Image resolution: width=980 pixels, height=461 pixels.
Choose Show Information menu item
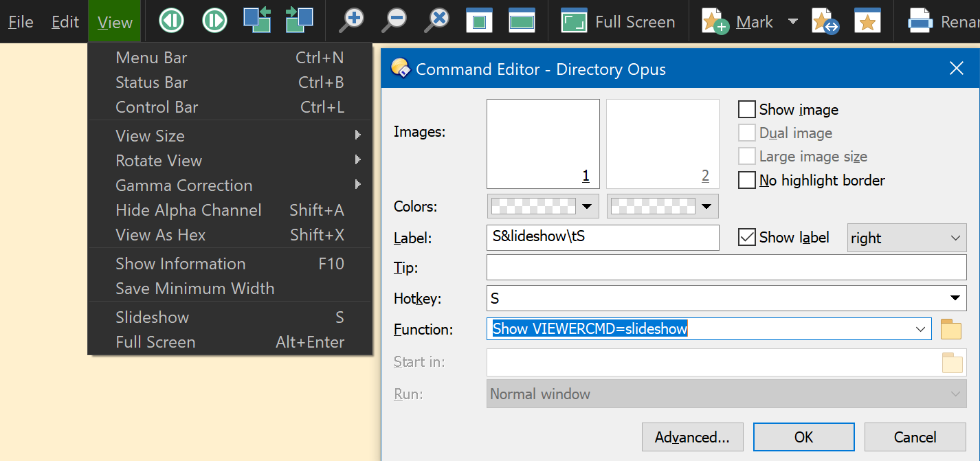pos(230,264)
